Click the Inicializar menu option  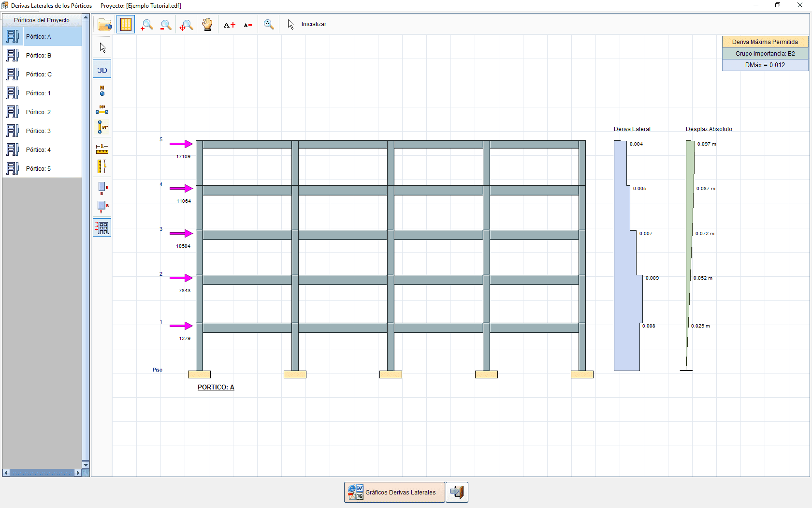pos(314,24)
